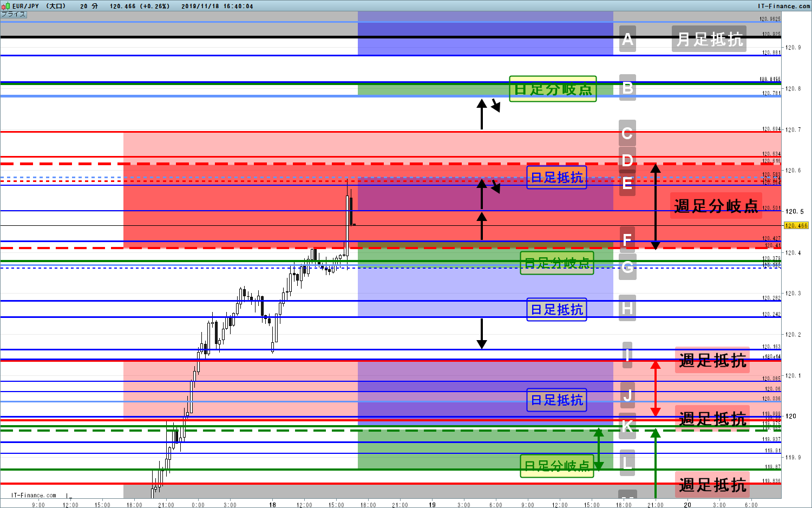This screenshot has width=812, height=508.
Task: Click the EUR/JPY (大口) instrument name
Action: 39,6
